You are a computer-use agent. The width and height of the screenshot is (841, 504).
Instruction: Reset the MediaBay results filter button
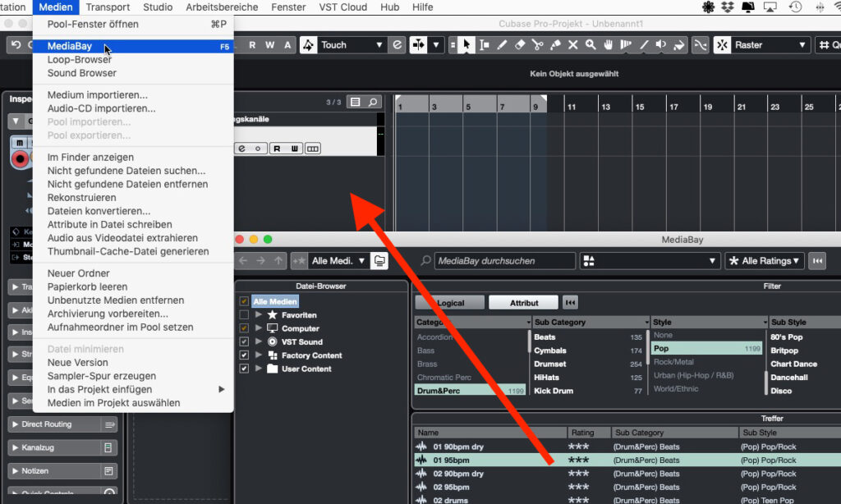[x=817, y=261]
